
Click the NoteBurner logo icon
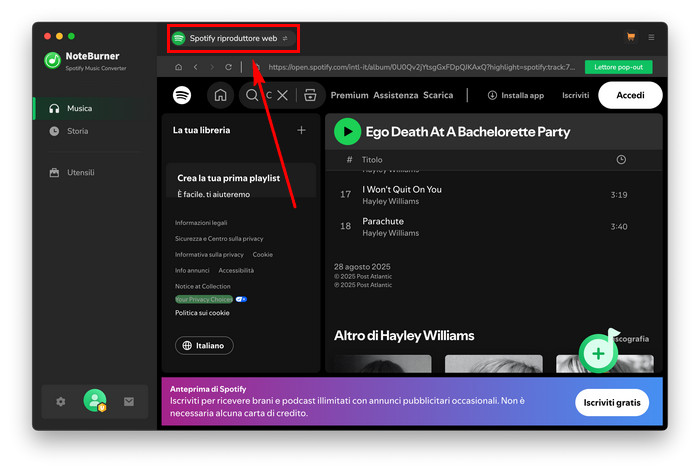[53, 60]
